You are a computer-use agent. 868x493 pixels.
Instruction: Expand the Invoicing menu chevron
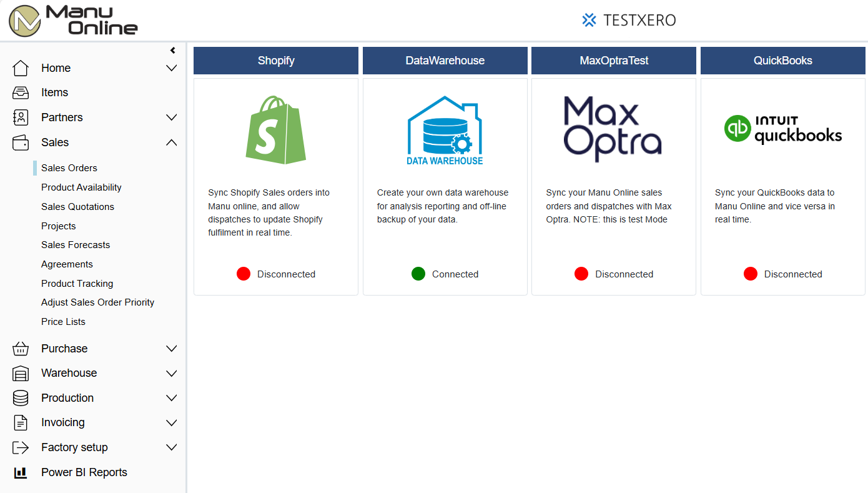point(172,422)
